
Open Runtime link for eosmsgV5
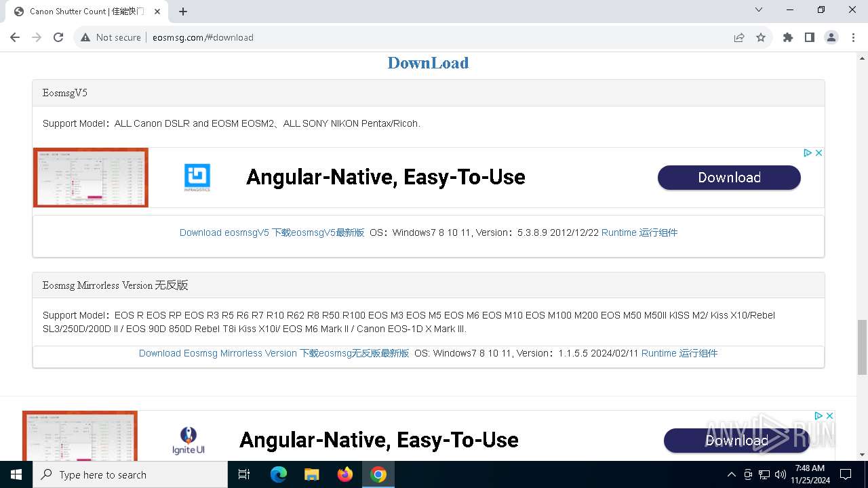point(639,232)
